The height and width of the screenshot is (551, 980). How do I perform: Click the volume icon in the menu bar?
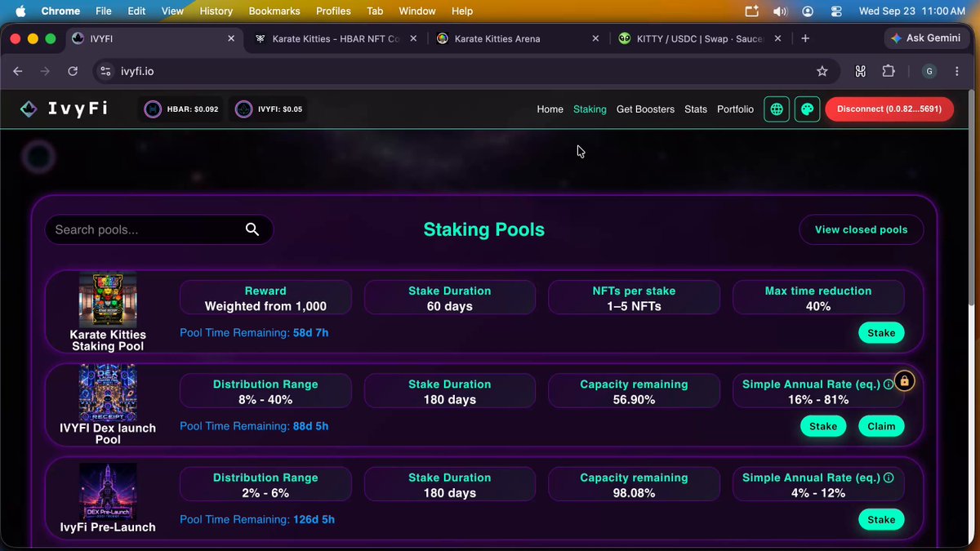780,11
